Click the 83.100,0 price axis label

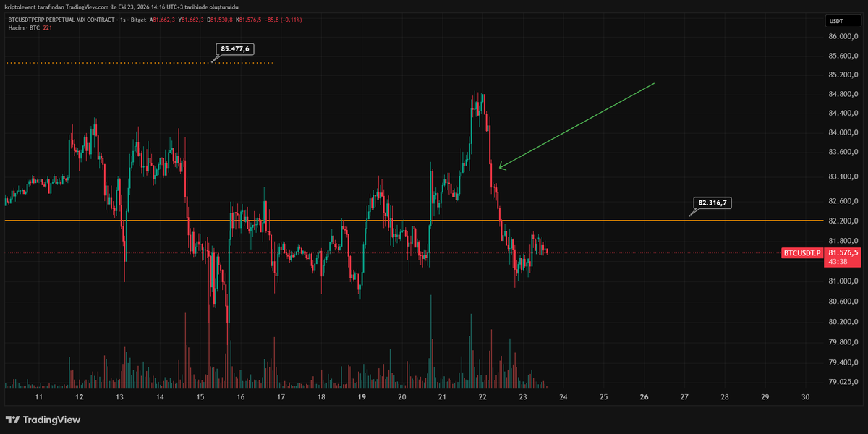tap(843, 176)
